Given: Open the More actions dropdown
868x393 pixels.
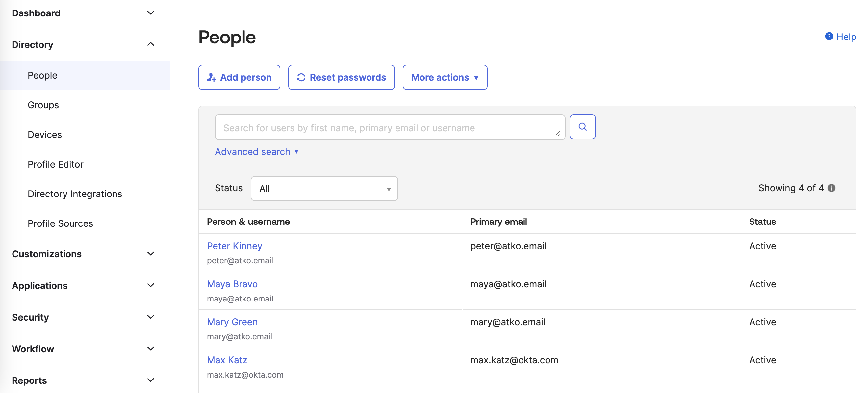Looking at the screenshot, I should (x=445, y=77).
